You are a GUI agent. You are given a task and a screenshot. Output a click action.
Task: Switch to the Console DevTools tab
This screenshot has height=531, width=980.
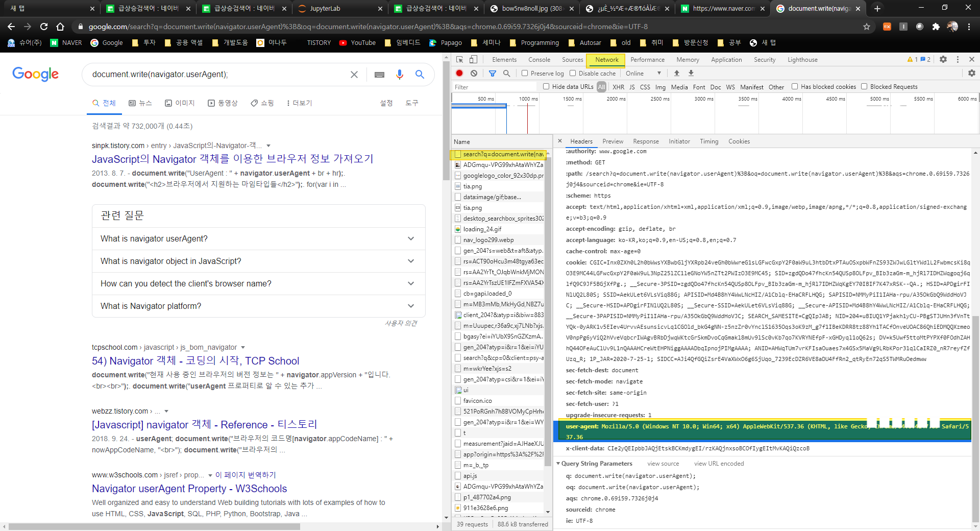[x=539, y=60]
